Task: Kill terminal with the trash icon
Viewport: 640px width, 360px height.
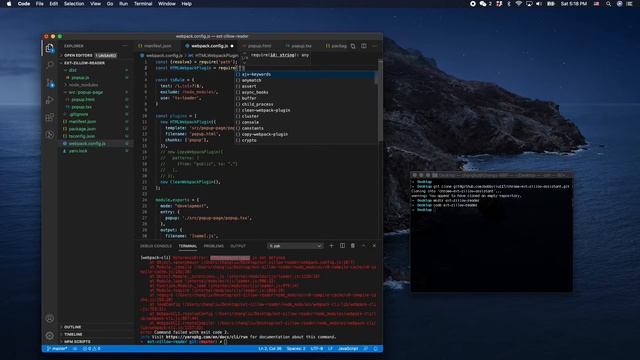Action: tap(353, 246)
